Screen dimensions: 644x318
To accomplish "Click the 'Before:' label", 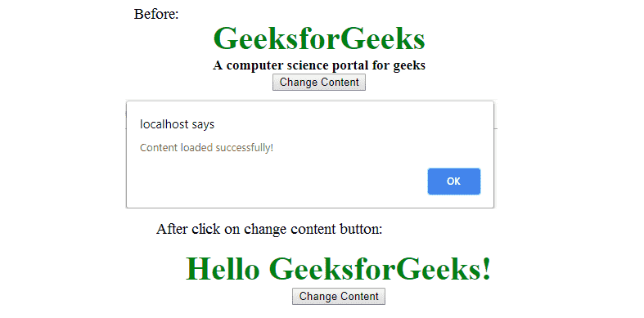I will pos(156,14).
